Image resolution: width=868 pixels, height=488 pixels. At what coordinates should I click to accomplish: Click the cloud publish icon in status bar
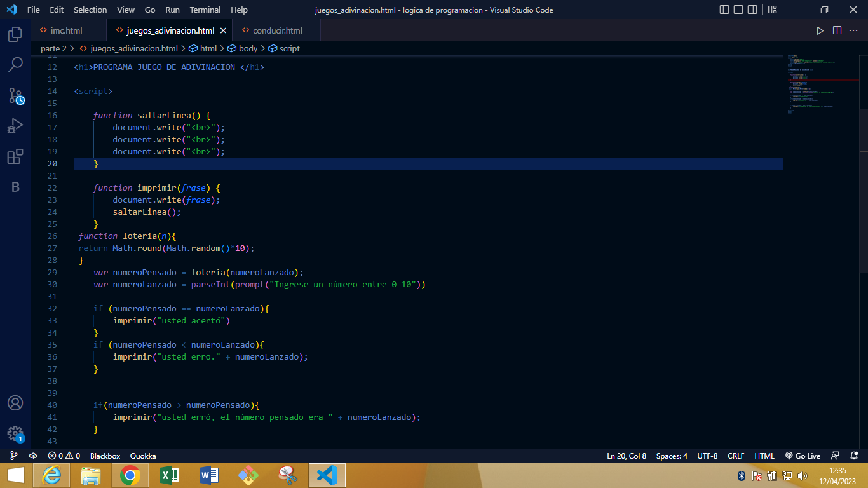tap(33, 456)
